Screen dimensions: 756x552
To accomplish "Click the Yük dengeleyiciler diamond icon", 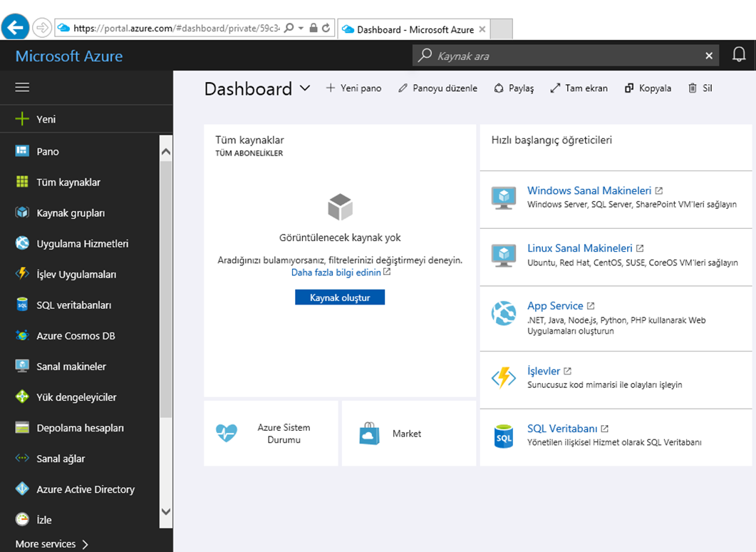I will (x=22, y=397).
